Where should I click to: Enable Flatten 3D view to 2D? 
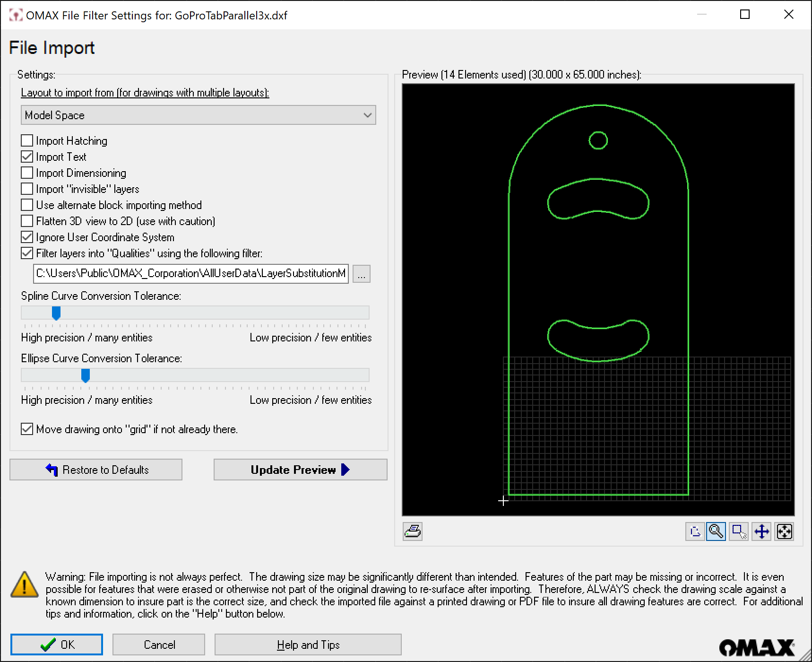(x=27, y=221)
